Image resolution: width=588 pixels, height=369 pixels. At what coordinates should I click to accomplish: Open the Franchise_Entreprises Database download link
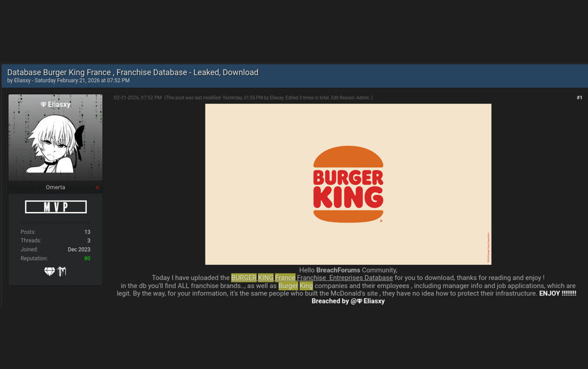(345, 278)
